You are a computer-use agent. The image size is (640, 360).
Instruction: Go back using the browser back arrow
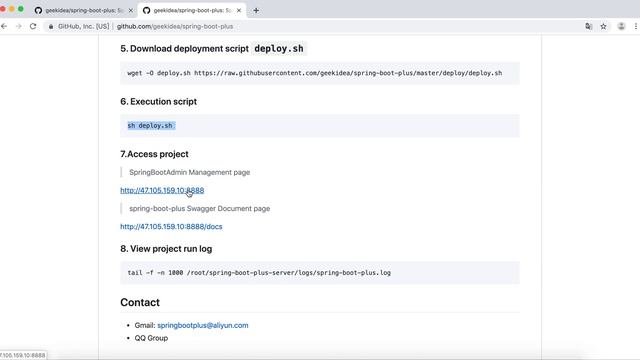click(4, 26)
